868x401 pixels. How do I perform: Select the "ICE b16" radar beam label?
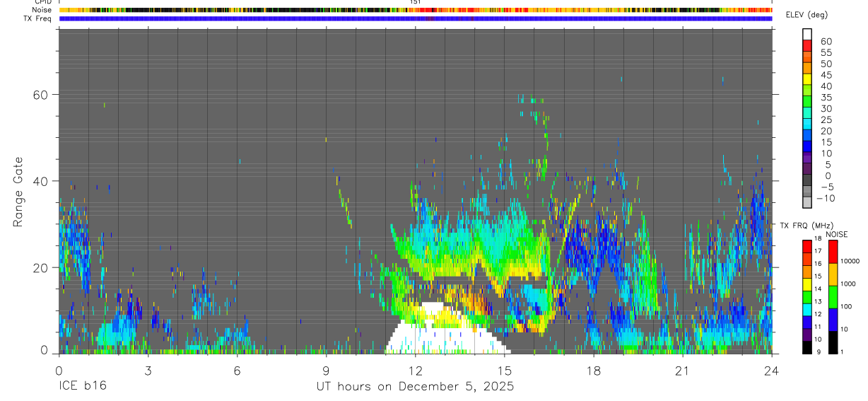pos(82,386)
